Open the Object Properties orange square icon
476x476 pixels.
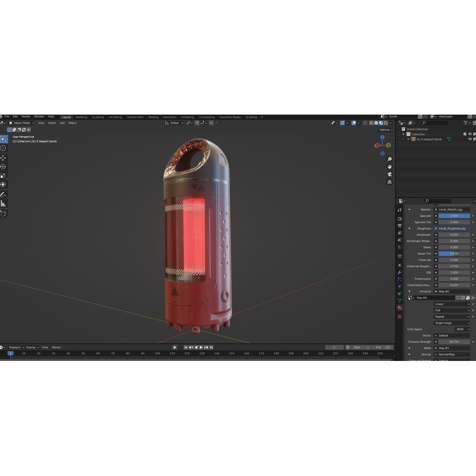tap(399, 265)
